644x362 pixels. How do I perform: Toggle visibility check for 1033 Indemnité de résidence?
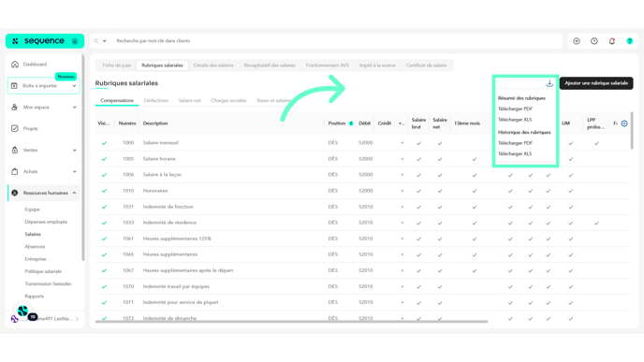pos(104,223)
